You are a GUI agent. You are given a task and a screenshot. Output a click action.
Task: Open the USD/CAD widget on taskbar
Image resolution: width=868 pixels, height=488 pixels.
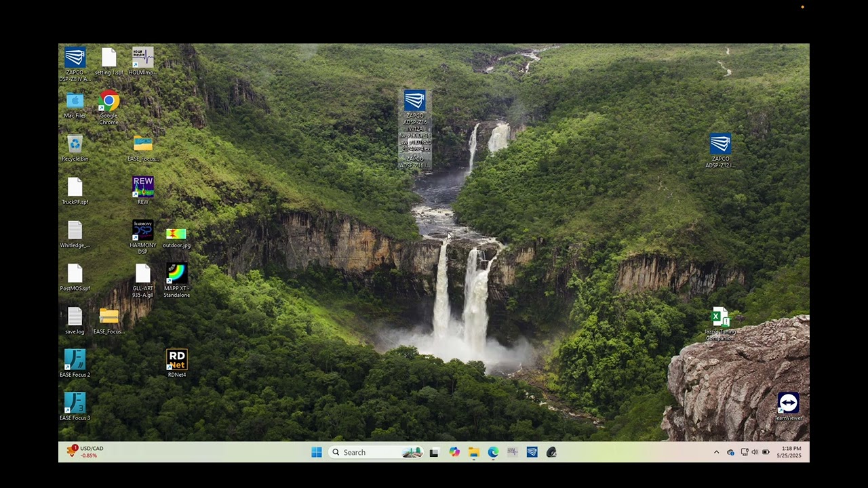tap(85, 451)
